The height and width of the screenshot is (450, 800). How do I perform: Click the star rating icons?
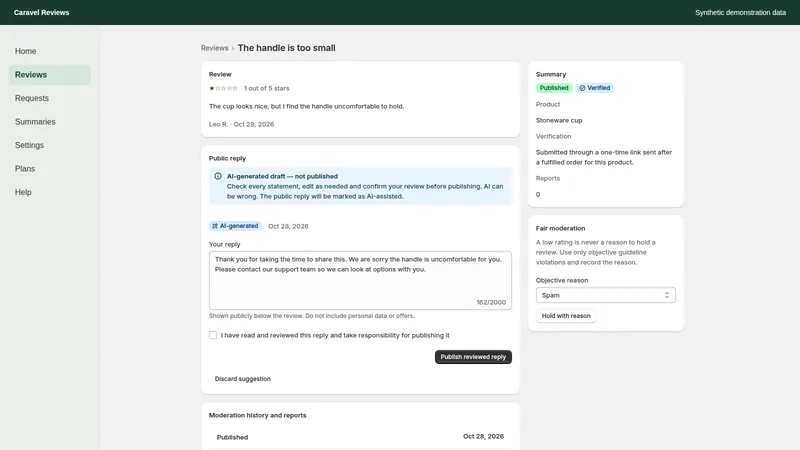(x=223, y=88)
